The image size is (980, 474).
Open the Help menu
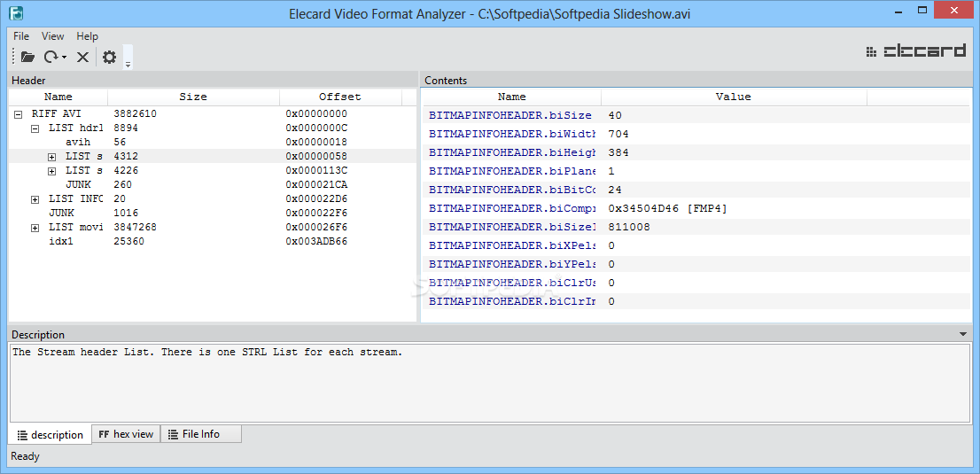(88, 36)
